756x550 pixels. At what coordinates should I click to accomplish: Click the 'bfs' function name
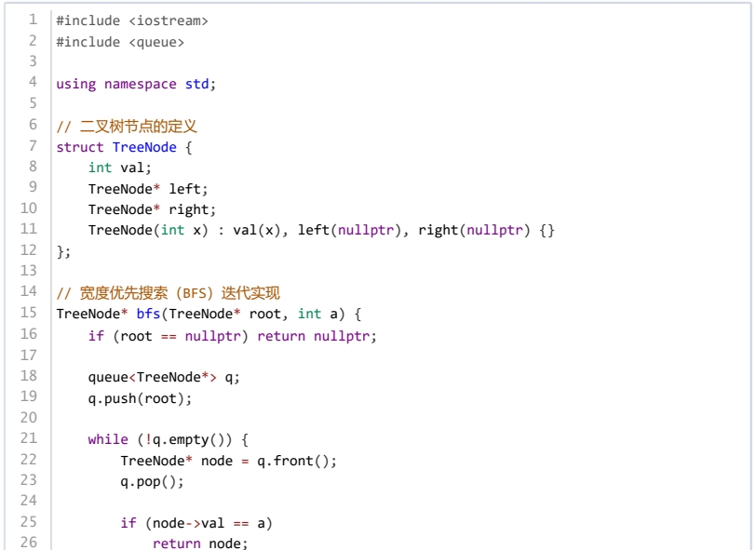pyautogui.click(x=148, y=314)
